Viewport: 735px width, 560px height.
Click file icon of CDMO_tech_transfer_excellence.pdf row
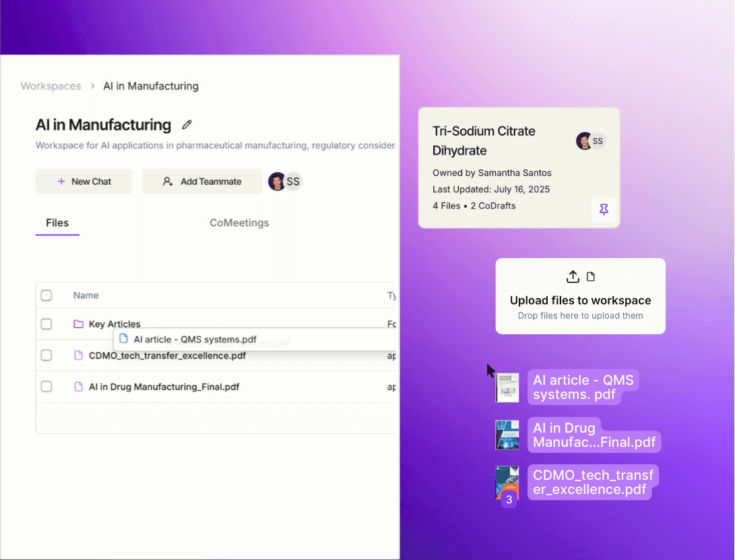point(78,356)
